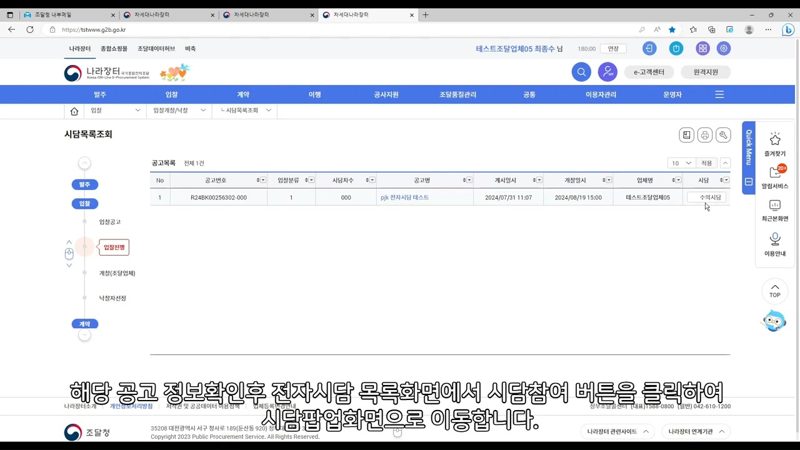Click the blue search magnifier icon
Screen dimensions: 800x450
point(581,72)
